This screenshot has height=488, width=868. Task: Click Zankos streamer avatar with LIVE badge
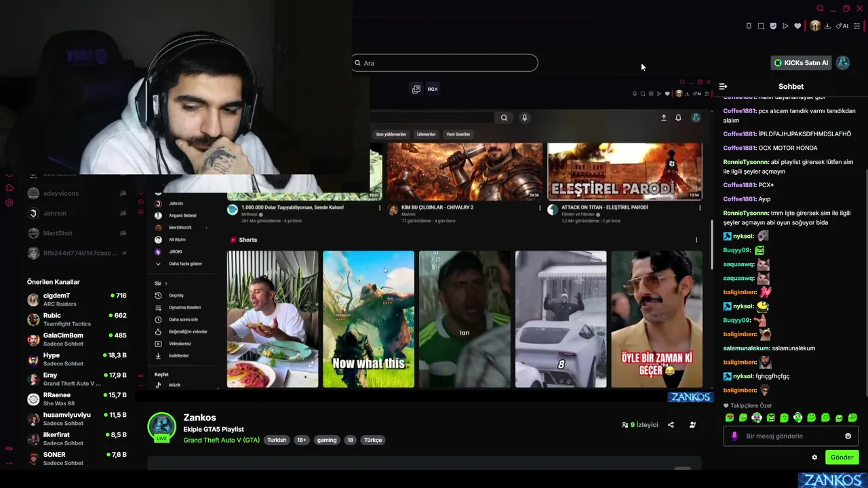click(161, 427)
